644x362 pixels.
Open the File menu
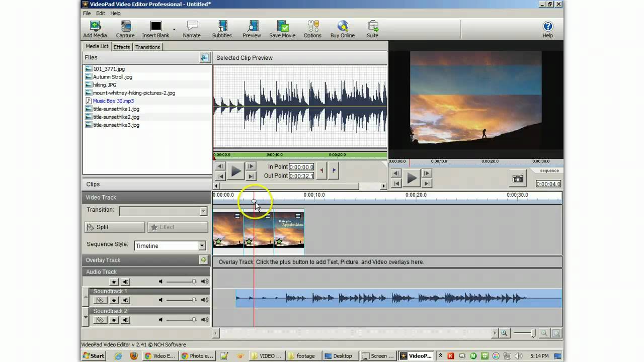86,13
